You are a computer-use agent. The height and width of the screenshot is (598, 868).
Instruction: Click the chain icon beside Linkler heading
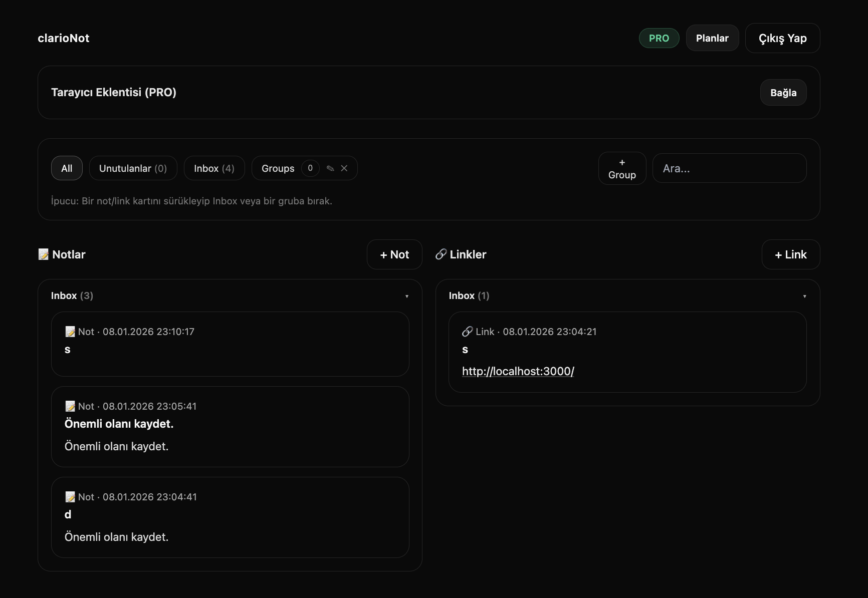[x=441, y=254]
